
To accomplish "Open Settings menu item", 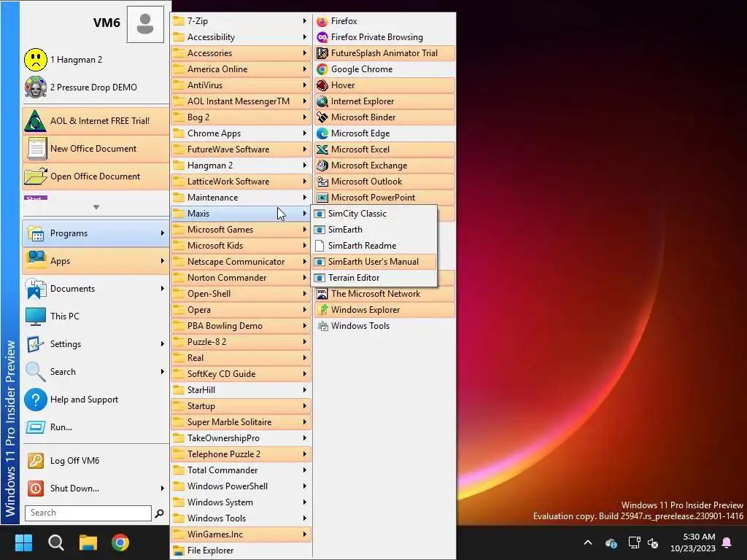I will pos(96,344).
